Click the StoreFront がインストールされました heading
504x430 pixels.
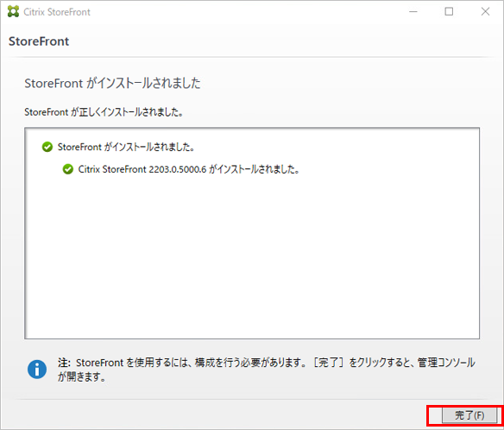click(112, 83)
